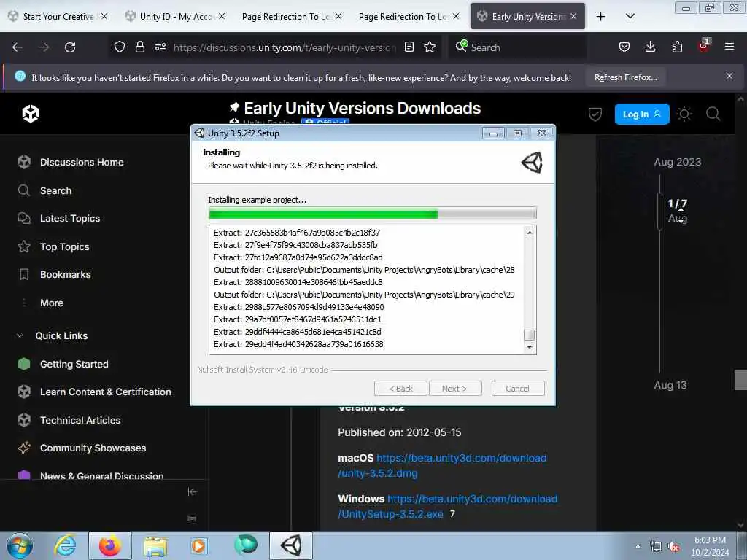Image resolution: width=747 pixels, height=560 pixels.
Task: Open forum search magnifier in header
Action: point(713,114)
